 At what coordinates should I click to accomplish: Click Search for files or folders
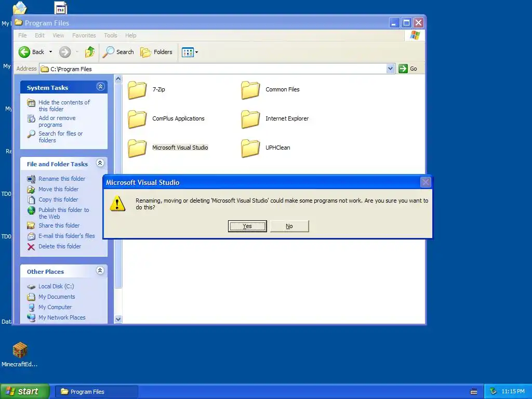point(60,137)
